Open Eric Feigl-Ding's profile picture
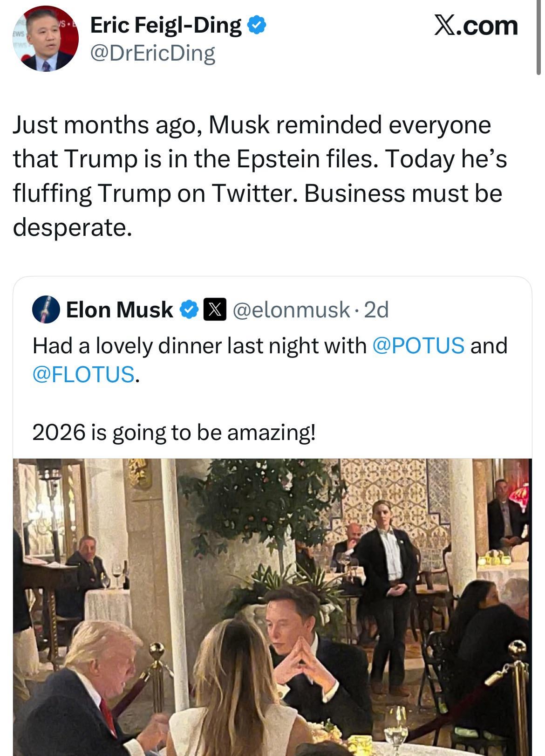545x756 pixels. (x=45, y=39)
